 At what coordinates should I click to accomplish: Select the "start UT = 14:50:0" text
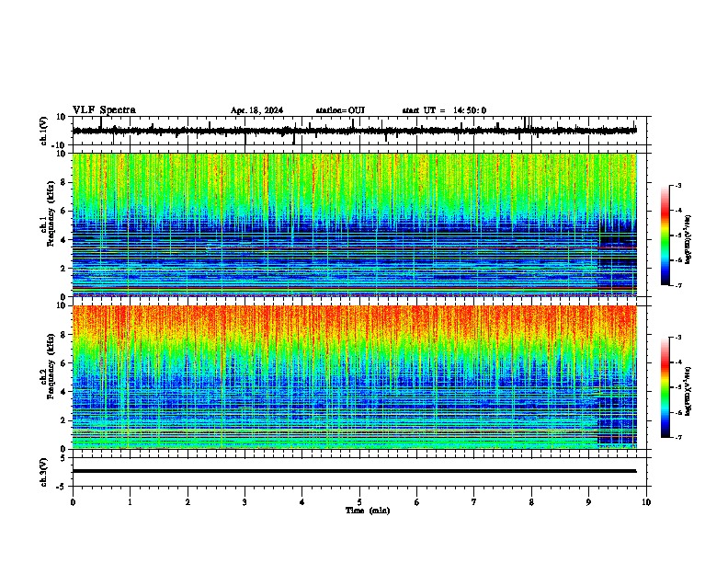[444, 110]
